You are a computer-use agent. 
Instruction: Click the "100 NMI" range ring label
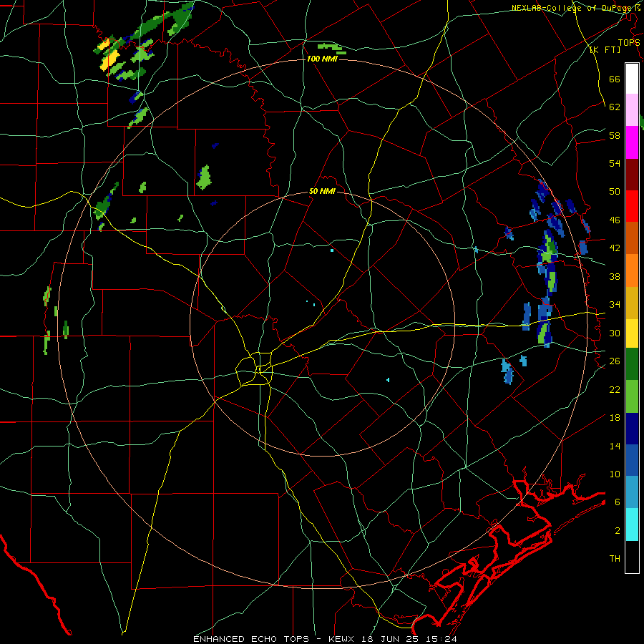pyautogui.click(x=322, y=59)
